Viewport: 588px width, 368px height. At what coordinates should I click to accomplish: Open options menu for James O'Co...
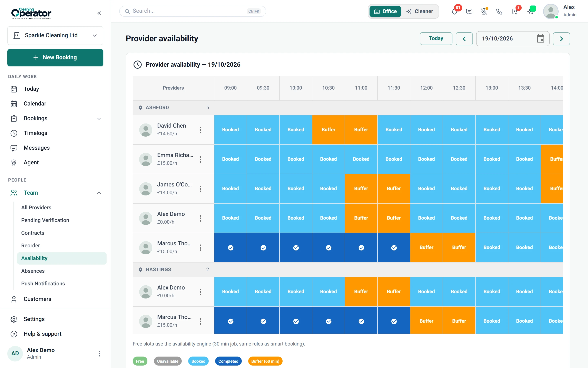(x=200, y=189)
